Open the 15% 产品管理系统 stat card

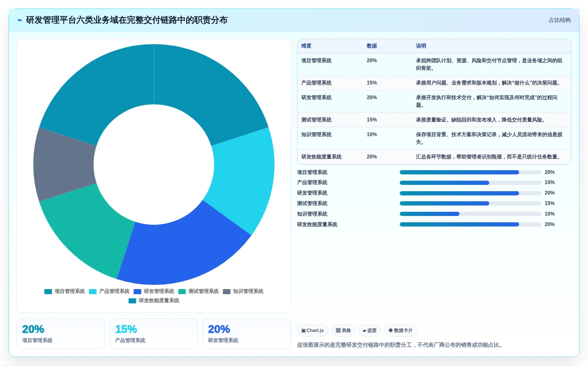[x=153, y=334]
